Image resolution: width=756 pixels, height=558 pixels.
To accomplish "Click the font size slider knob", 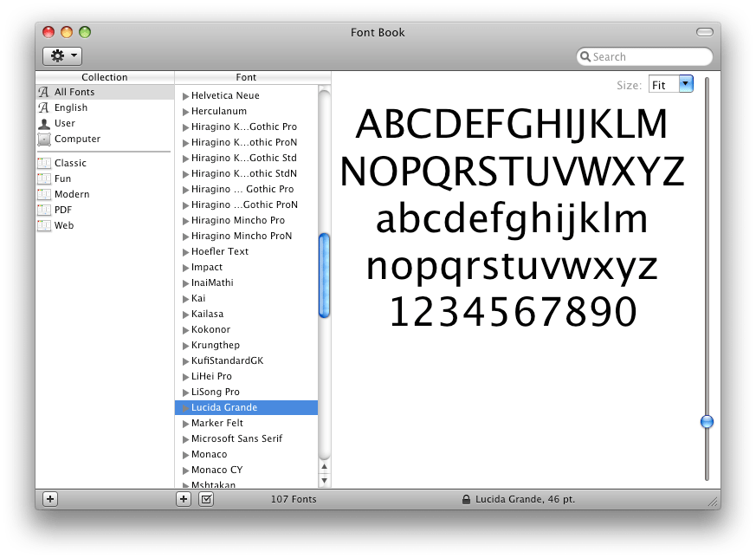I will 707,422.
